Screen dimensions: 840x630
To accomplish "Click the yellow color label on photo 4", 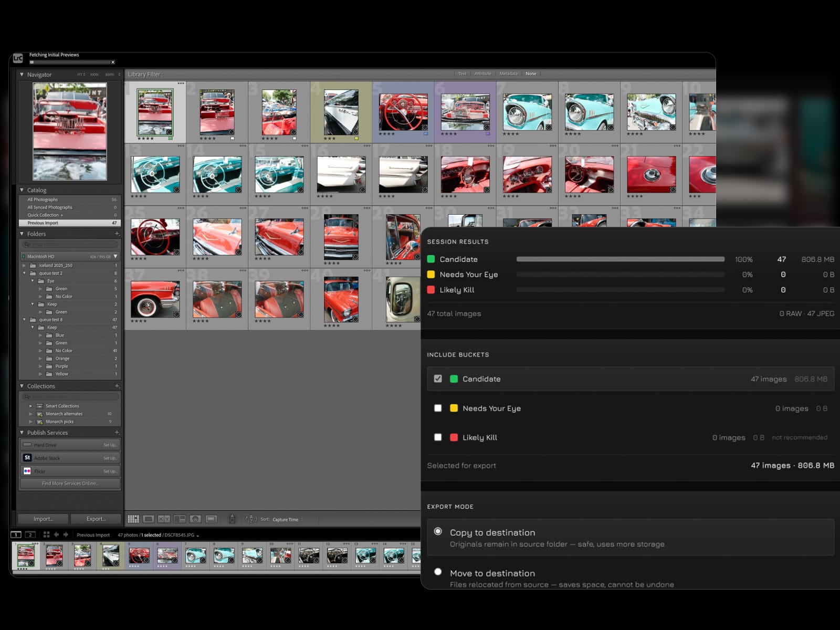I will 356,139.
